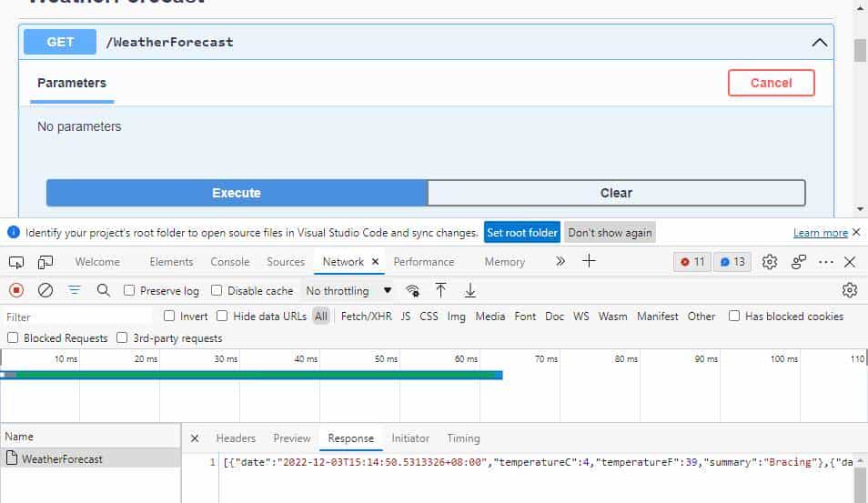The image size is (868, 503).
Task: Click the Name column header
Action: coord(90,436)
